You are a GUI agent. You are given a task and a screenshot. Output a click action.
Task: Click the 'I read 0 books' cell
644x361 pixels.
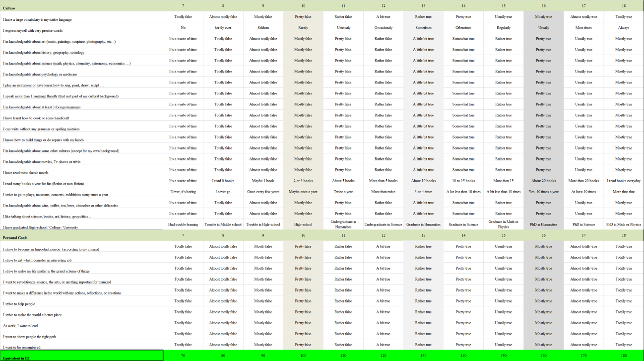point(223,181)
